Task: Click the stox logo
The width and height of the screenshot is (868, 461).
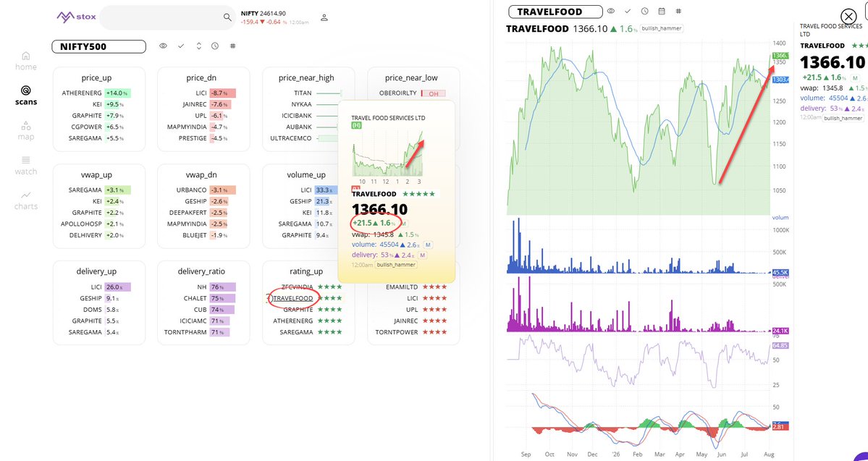Action: tap(77, 17)
